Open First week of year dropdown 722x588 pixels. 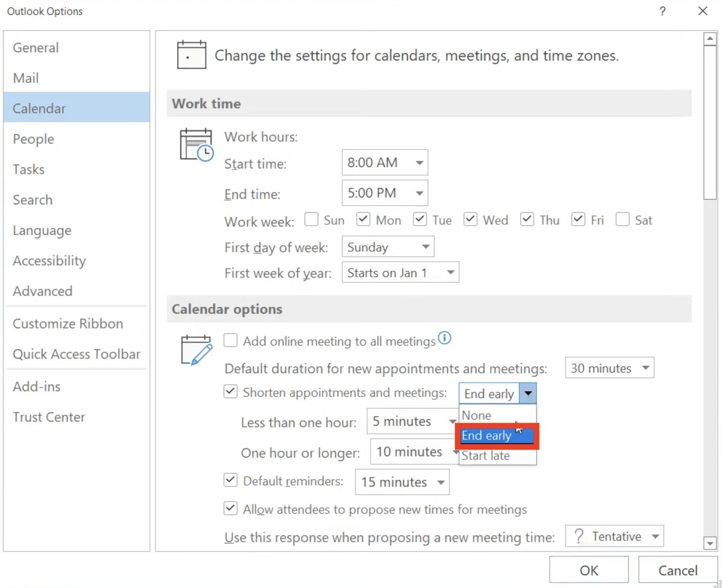tap(400, 272)
